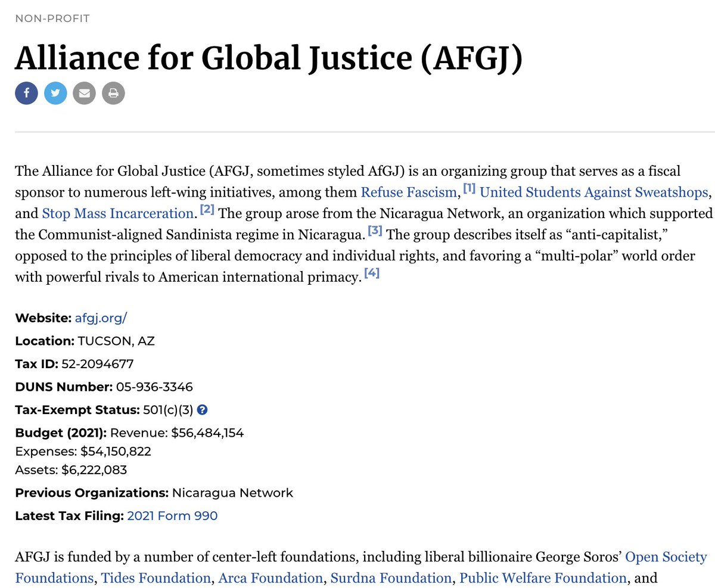Share article via Facebook icon
715x588 pixels.
coord(26,93)
